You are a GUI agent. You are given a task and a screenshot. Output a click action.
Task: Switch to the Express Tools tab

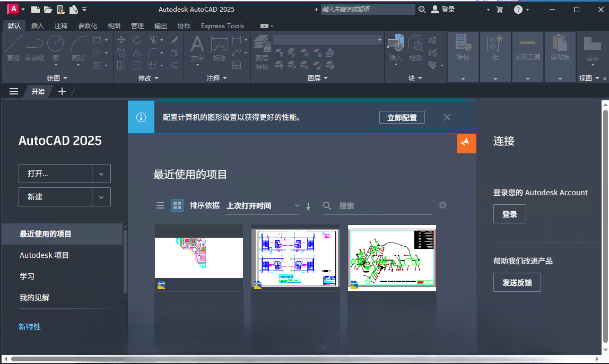tap(223, 25)
